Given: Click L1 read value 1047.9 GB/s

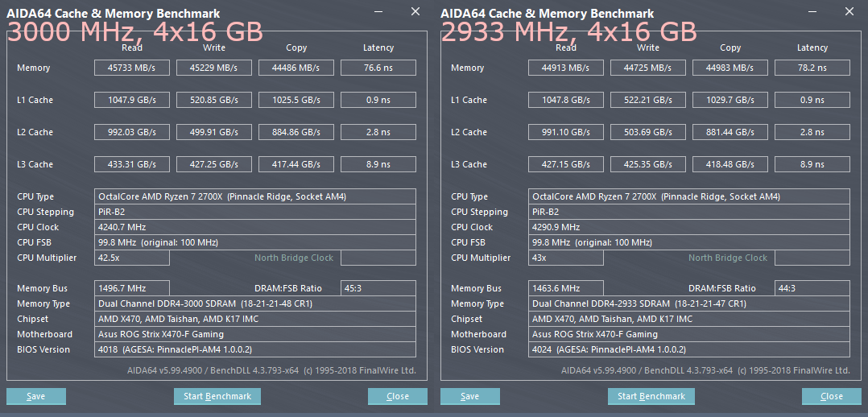Looking at the screenshot, I should pyautogui.click(x=132, y=100).
